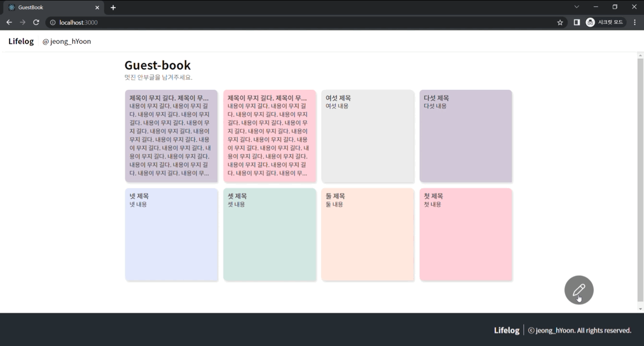Close the GuestBook tab
This screenshot has width=644, height=346.
pos(97,8)
